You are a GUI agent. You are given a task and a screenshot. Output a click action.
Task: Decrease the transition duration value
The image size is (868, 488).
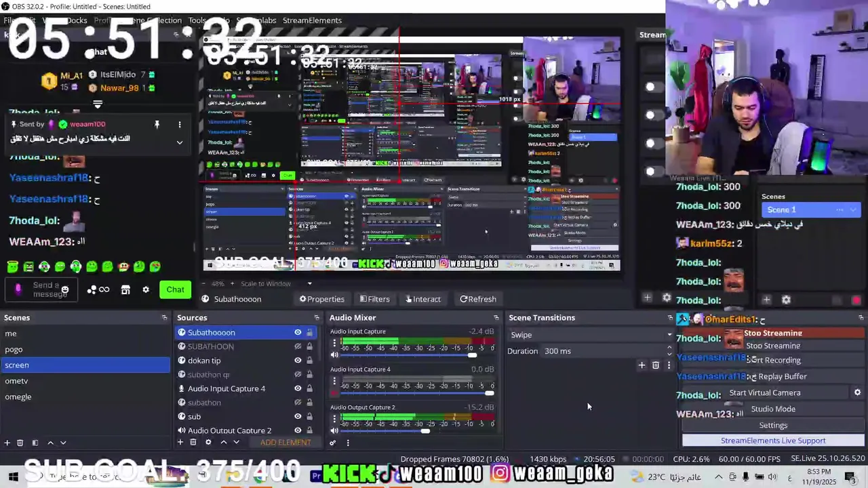click(669, 354)
